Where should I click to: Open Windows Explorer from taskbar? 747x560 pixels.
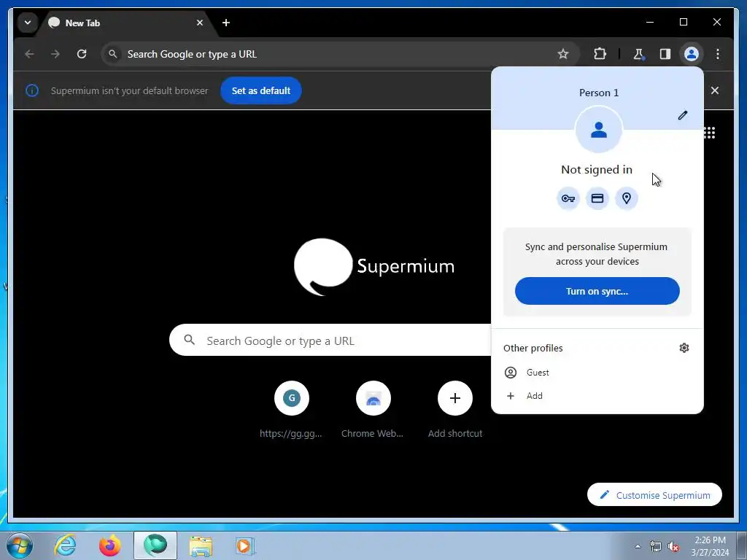point(201,545)
